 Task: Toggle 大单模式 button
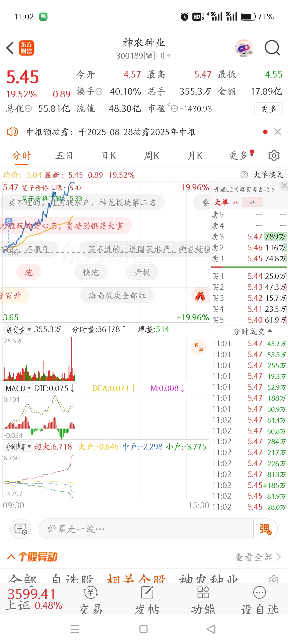click(x=268, y=175)
